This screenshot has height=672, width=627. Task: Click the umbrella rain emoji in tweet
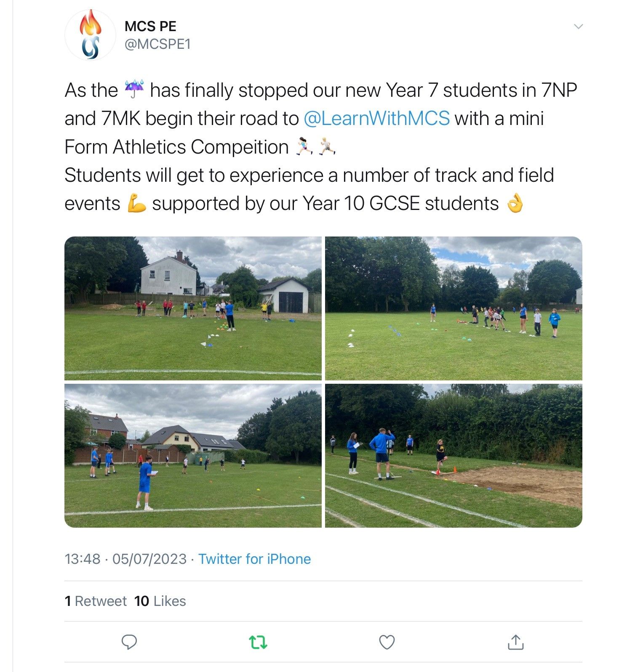point(134,90)
